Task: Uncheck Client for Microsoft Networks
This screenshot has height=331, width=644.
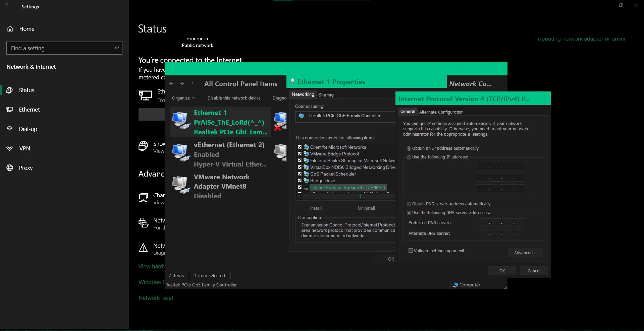Action: click(300, 147)
